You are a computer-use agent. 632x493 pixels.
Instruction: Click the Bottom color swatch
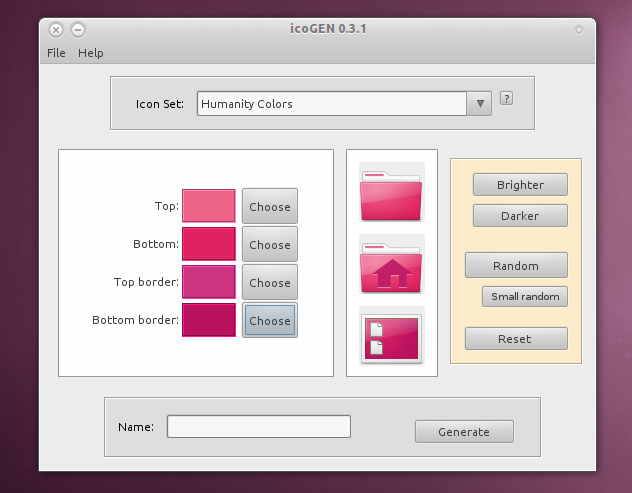pos(209,244)
